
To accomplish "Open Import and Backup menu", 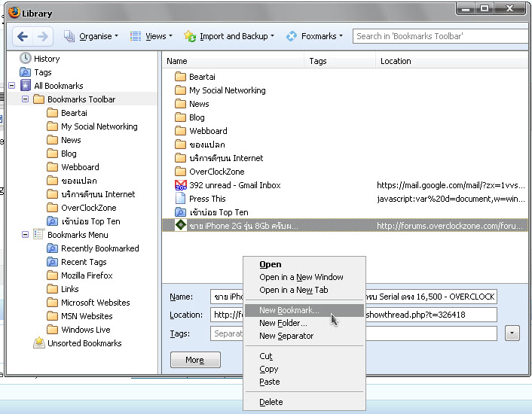I will pos(229,36).
